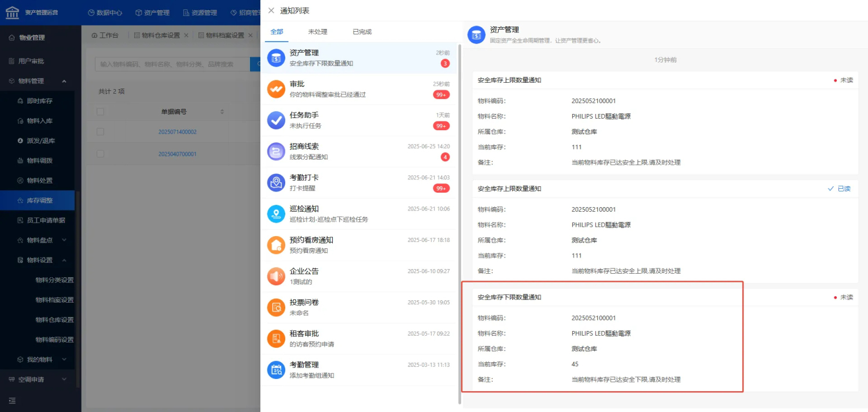The width and height of the screenshot is (868, 412).
Task: Check the row 2025040700001 checkbox
Action: 101,154
